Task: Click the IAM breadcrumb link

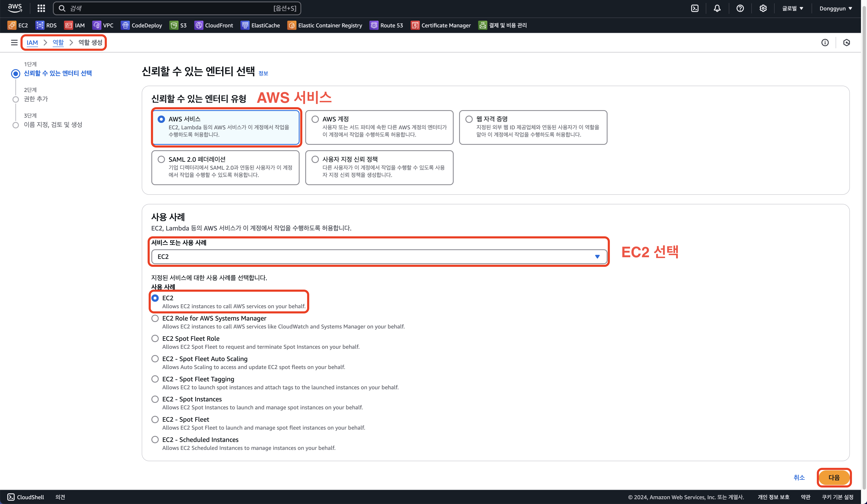Action: (32, 43)
